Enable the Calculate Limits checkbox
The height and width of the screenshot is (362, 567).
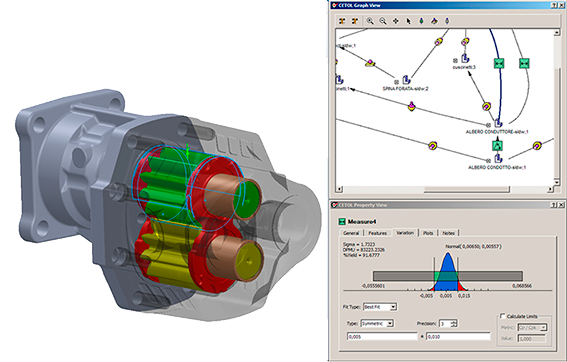click(x=502, y=316)
